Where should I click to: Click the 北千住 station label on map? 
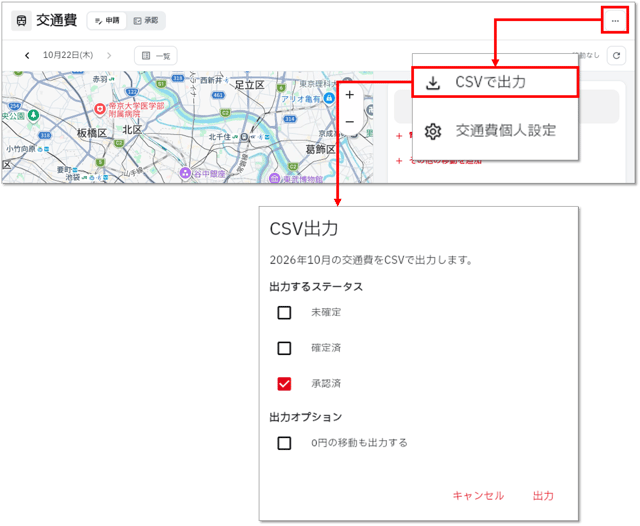point(220,137)
